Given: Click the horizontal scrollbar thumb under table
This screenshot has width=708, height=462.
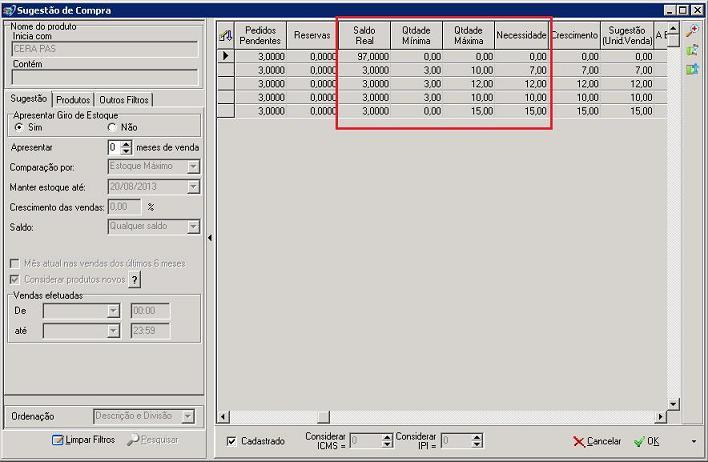Looking at the screenshot, I should pyautogui.click(x=323, y=416).
